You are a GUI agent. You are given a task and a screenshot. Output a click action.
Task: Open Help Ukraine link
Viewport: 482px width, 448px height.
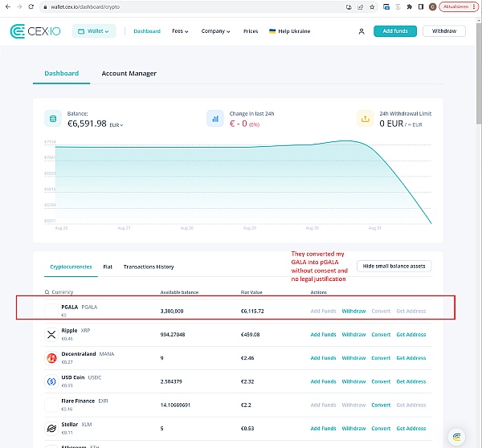coord(289,31)
